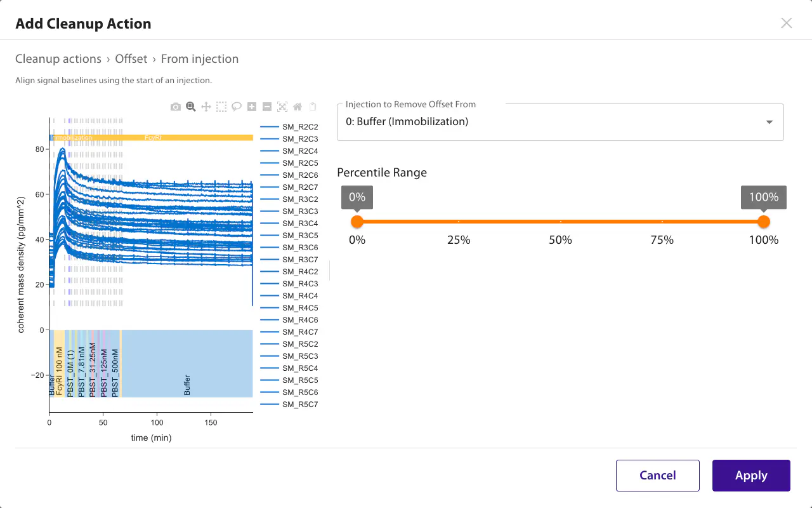
Task: Toggle SM_R2C2 trace in the legend
Action: click(289, 127)
